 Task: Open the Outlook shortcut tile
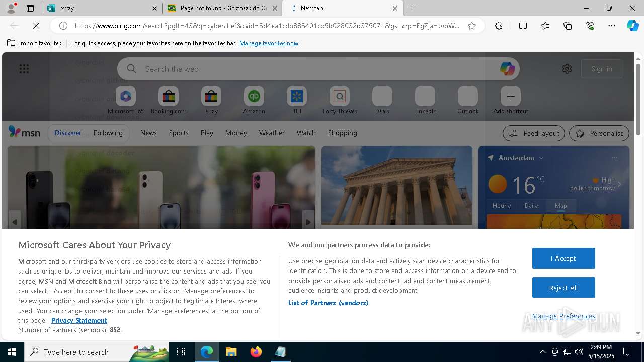tap(468, 100)
